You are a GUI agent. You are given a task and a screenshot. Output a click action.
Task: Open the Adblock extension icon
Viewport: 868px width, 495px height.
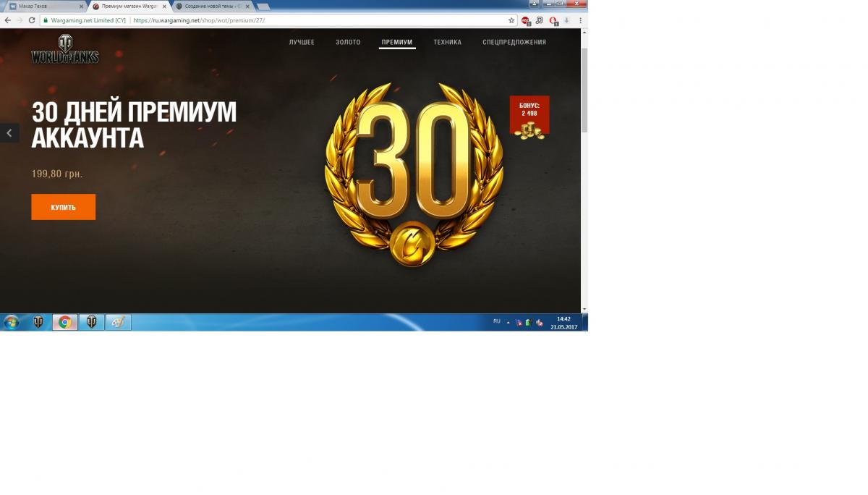[526, 21]
